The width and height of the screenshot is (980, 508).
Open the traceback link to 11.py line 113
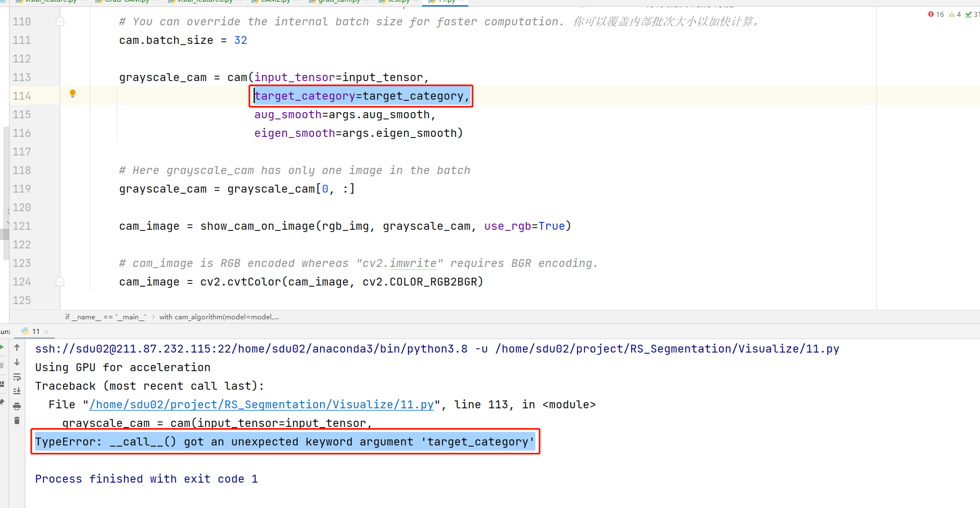coord(261,404)
